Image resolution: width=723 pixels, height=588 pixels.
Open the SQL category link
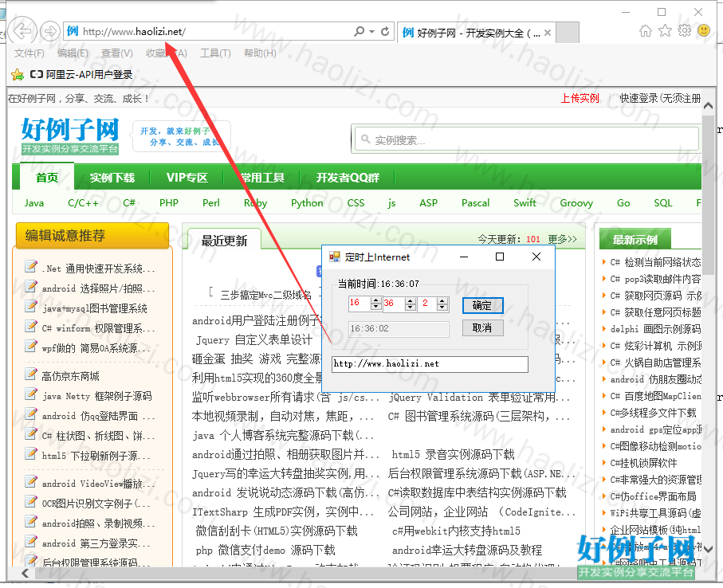(x=663, y=202)
